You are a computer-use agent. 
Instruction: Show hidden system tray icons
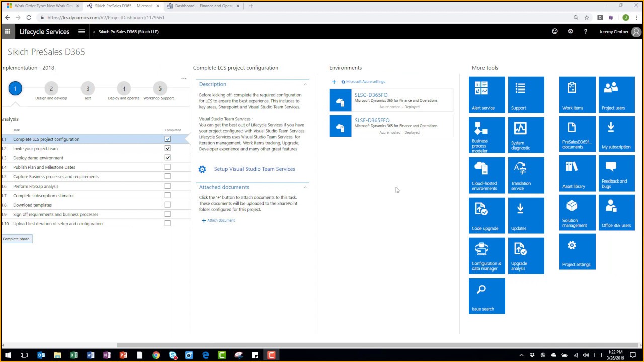pyautogui.click(x=521, y=355)
